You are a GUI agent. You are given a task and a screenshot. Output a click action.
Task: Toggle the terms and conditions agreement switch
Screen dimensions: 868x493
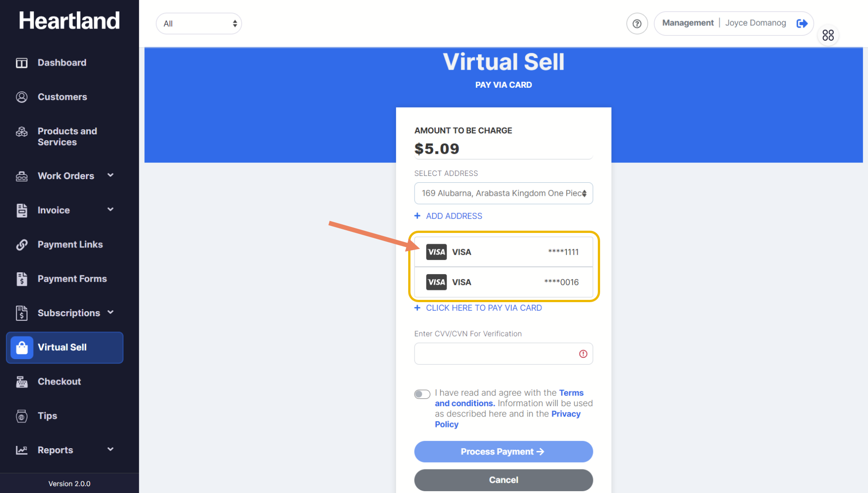(422, 394)
